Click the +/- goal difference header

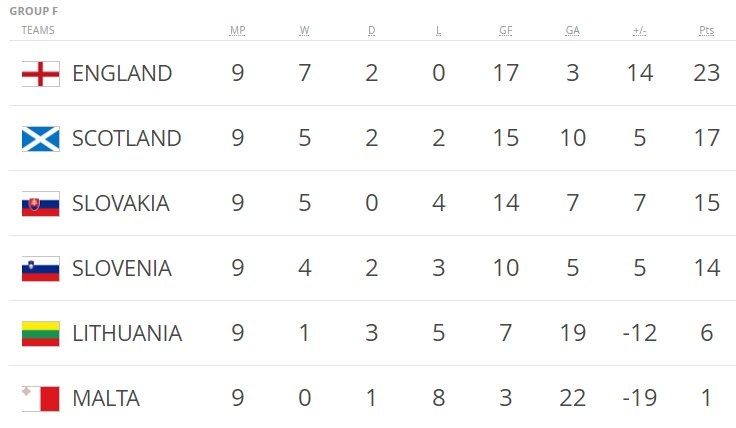point(640,30)
